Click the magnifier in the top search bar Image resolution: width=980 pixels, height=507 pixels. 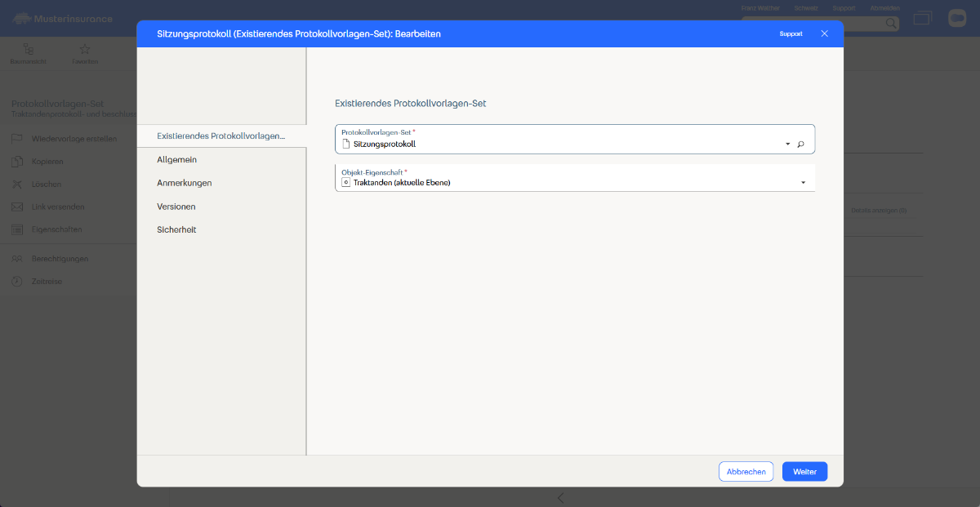(891, 24)
